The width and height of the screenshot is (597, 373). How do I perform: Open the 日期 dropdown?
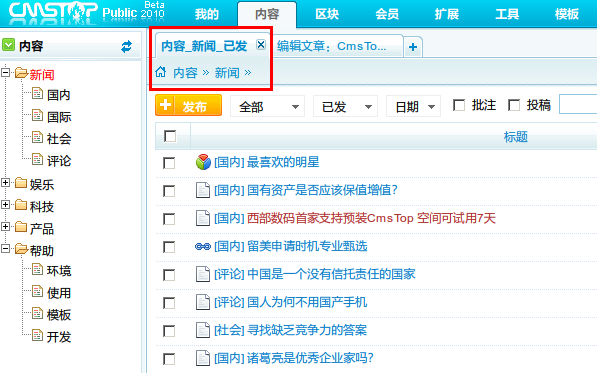point(413,106)
